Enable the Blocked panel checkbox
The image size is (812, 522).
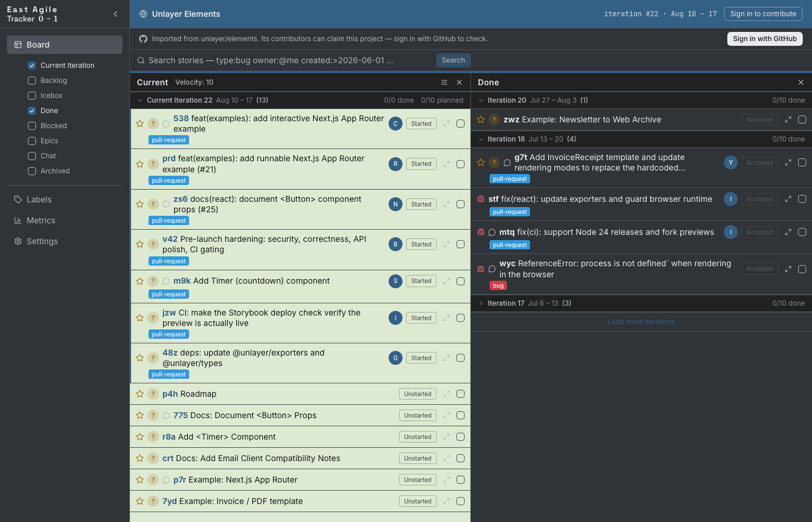click(32, 126)
